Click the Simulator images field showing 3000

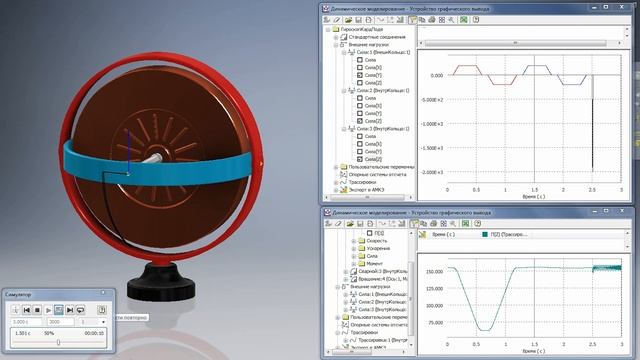pyautogui.click(x=61, y=322)
